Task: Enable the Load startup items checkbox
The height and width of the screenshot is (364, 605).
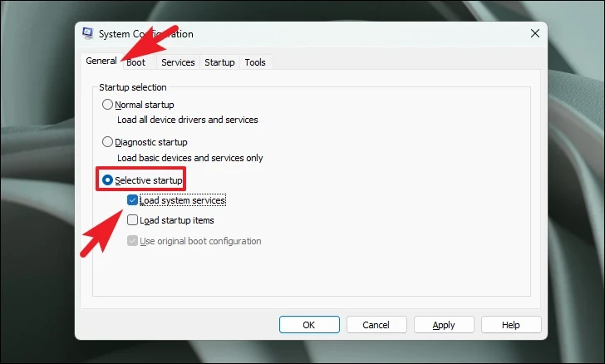Action: pyautogui.click(x=132, y=220)
